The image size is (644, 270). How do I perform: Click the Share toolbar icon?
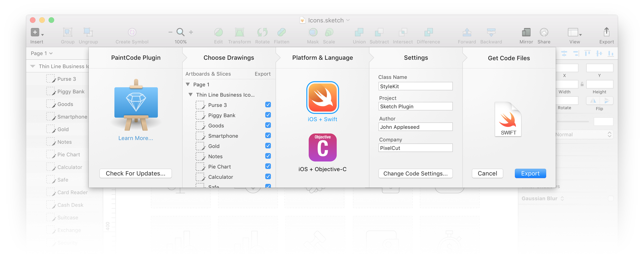tap(544, 32)
